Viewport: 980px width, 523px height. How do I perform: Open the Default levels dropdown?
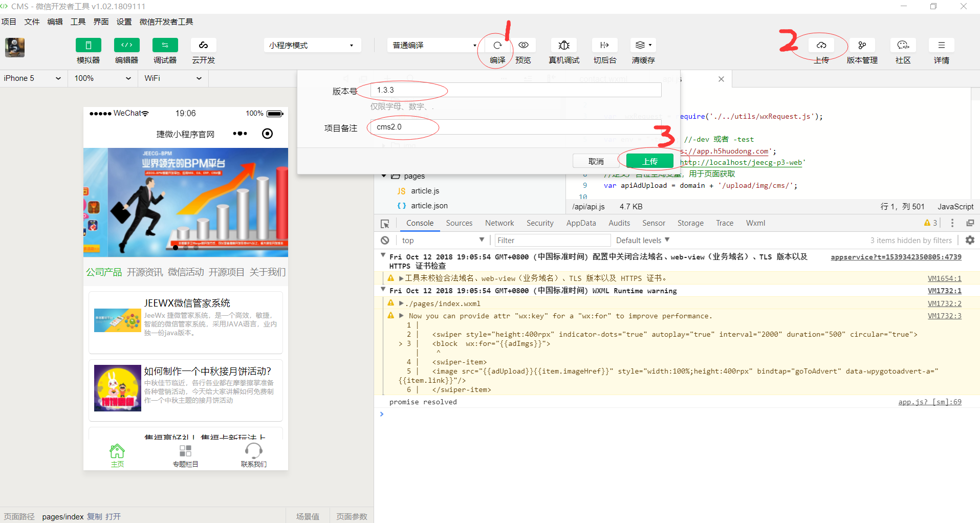point(643,241)
